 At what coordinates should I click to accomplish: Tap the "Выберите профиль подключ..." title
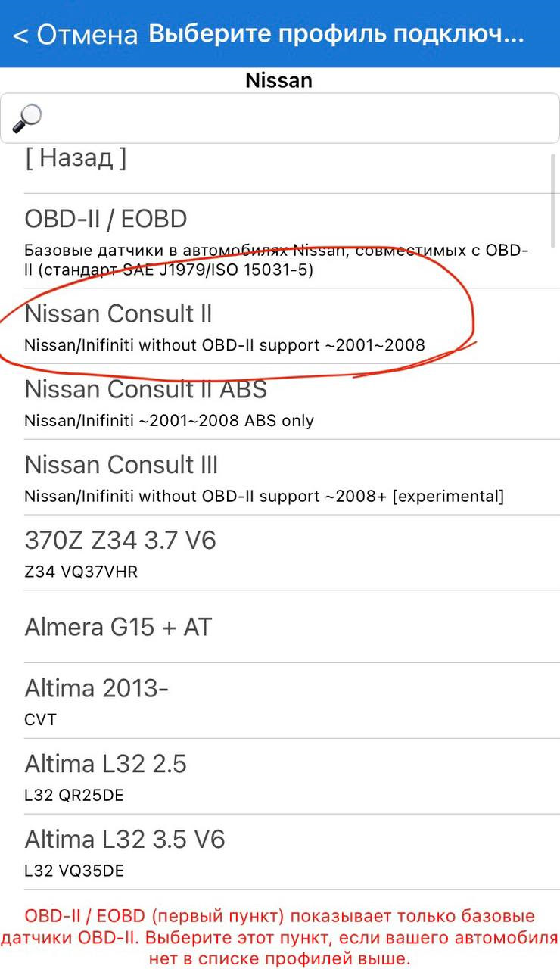336,34
